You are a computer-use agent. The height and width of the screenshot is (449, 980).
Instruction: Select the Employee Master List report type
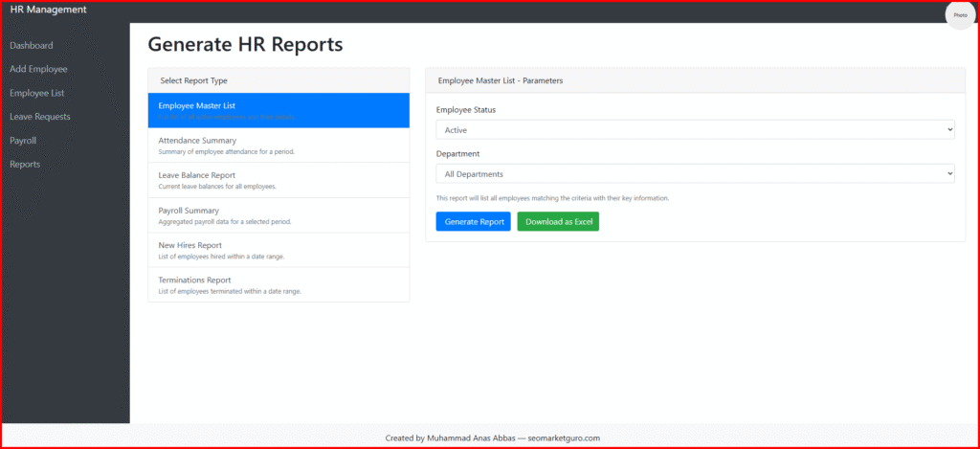tap(278, 110)
